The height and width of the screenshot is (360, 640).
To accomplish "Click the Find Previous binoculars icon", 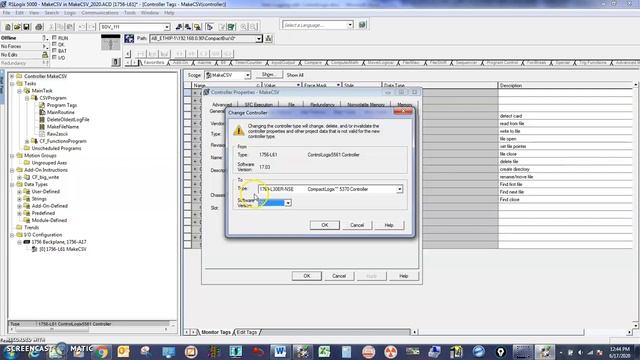I will point(179,27).
